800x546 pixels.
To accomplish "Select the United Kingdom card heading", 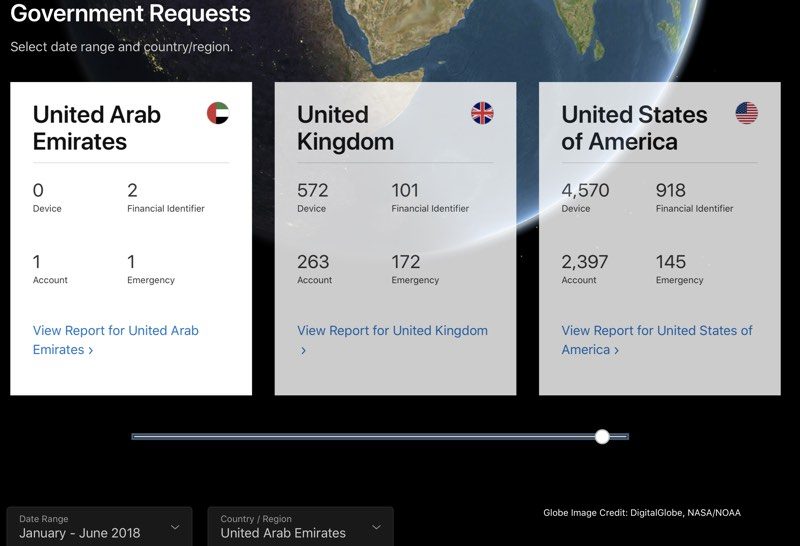I will tap(345, 128).
